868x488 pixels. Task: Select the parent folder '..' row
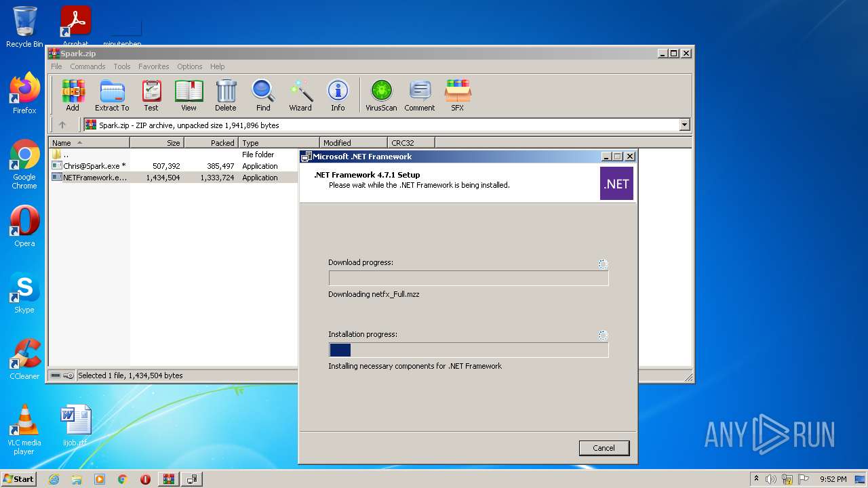coord(174,155)
